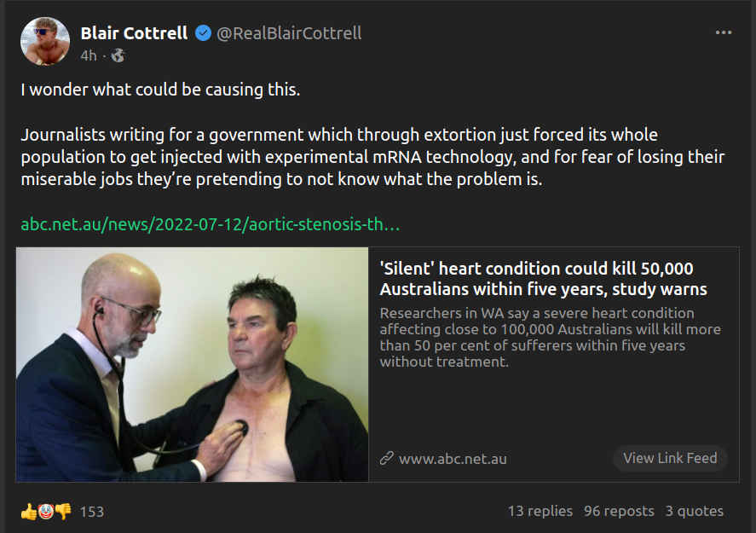This screenshot has width=756, height=533.
Task: Click the chain link icon beside www.abc.net.au
Action: coord(387,459)
